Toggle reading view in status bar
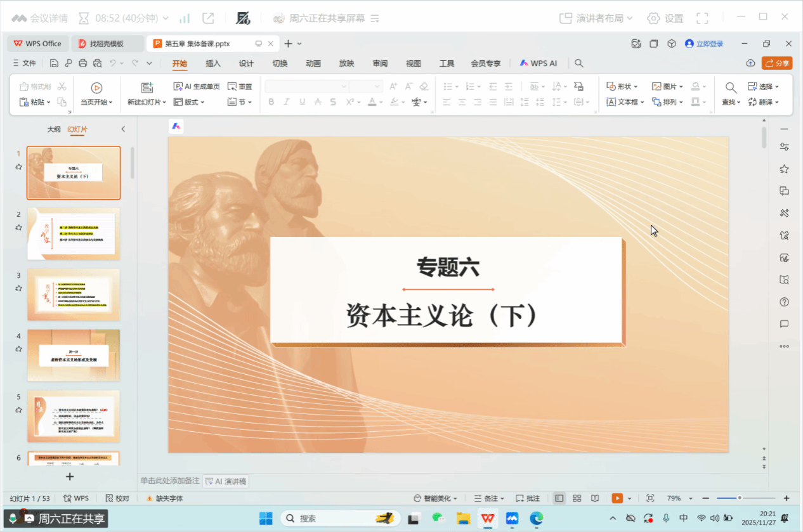The image size is (803, 532). point(594,498)
